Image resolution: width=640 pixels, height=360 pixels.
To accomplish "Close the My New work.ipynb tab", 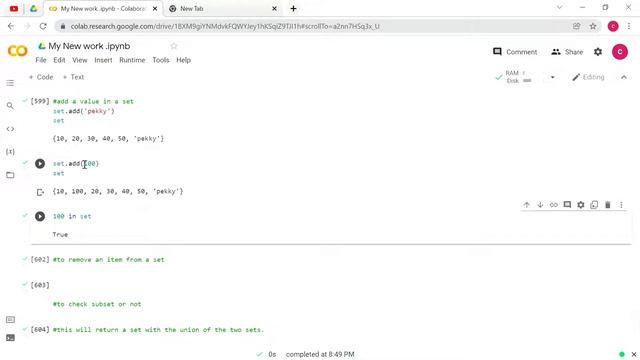I will click(155, 9).
